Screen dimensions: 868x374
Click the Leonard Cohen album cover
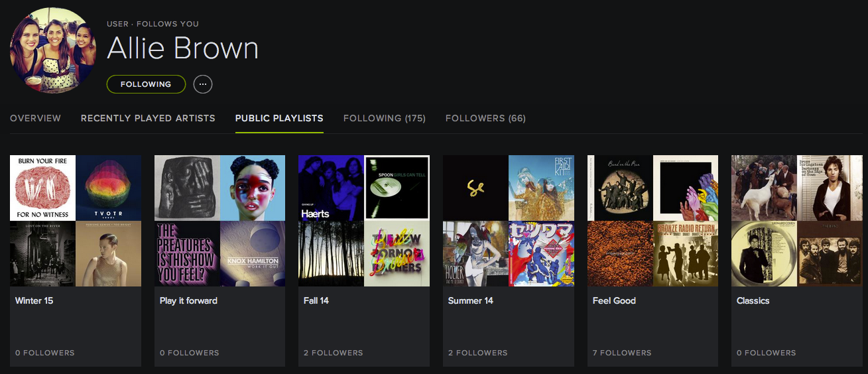pos(764,253)
